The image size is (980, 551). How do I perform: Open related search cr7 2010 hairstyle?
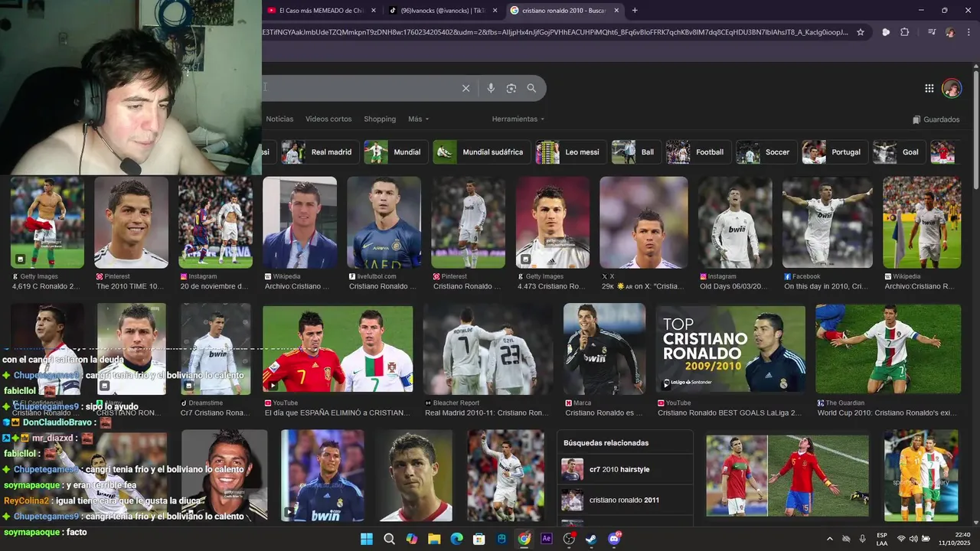(x=625, y=469)
